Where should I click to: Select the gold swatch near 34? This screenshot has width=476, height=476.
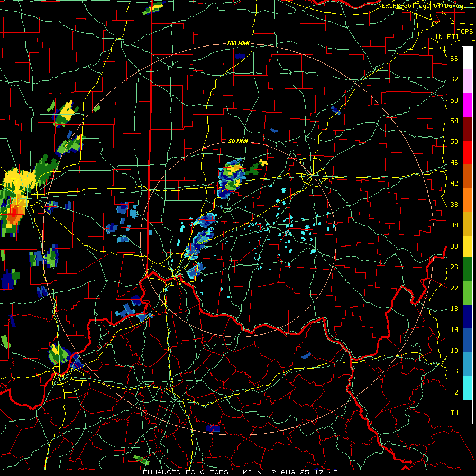(467, 223)
